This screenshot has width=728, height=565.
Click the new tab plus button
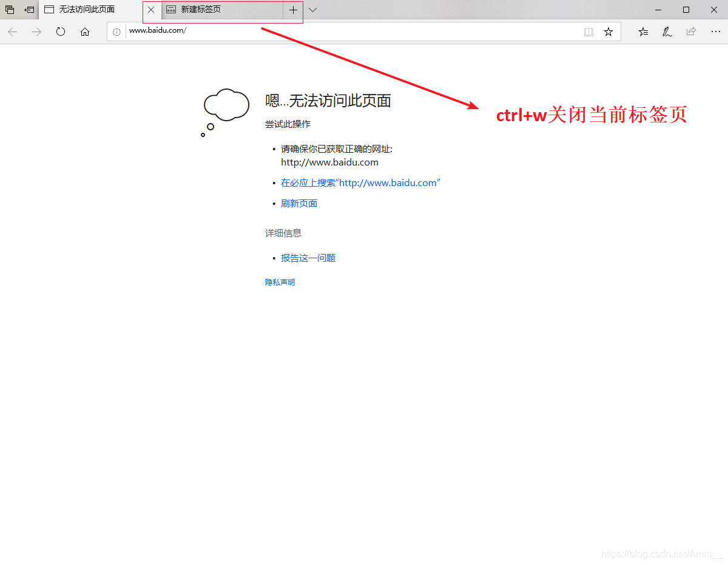(x=292, y=10)
